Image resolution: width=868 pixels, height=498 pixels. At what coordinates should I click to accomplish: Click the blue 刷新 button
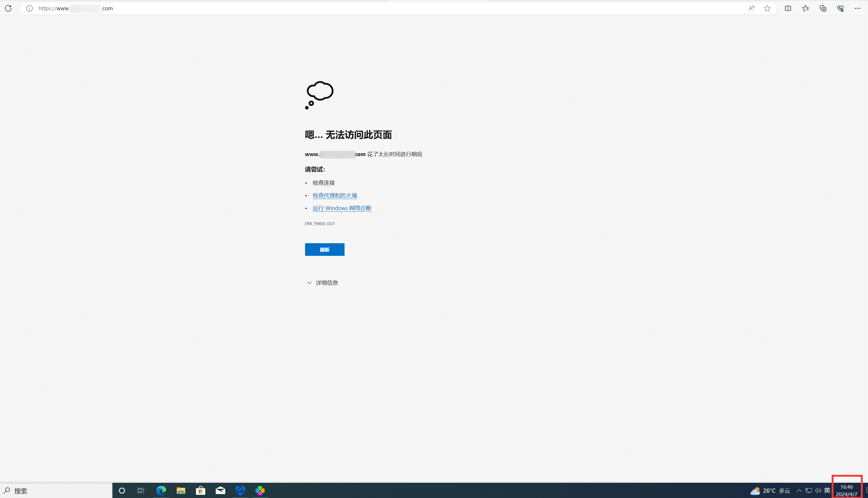tap(325, 249)
